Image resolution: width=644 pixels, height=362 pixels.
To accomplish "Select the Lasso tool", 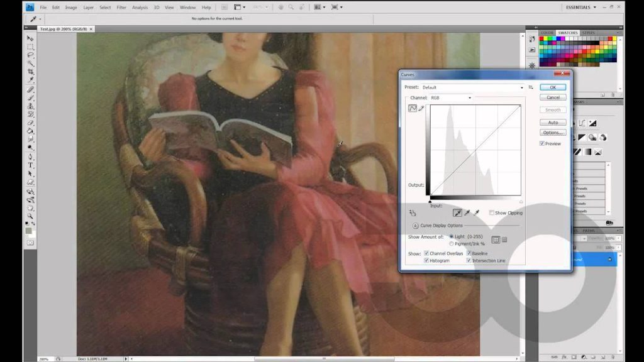I will point(30,55).
